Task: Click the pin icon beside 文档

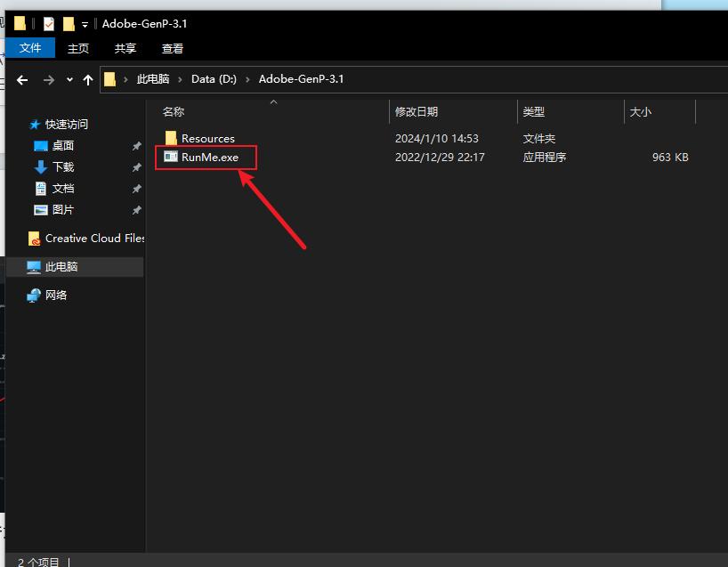Action: coord(136,189)
